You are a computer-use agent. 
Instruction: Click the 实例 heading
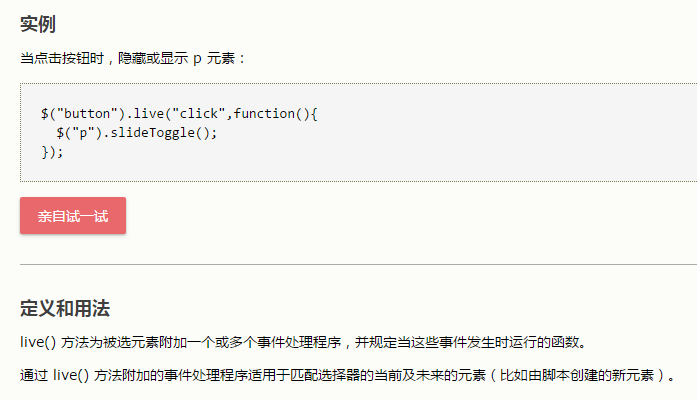[x=38, y=24]
